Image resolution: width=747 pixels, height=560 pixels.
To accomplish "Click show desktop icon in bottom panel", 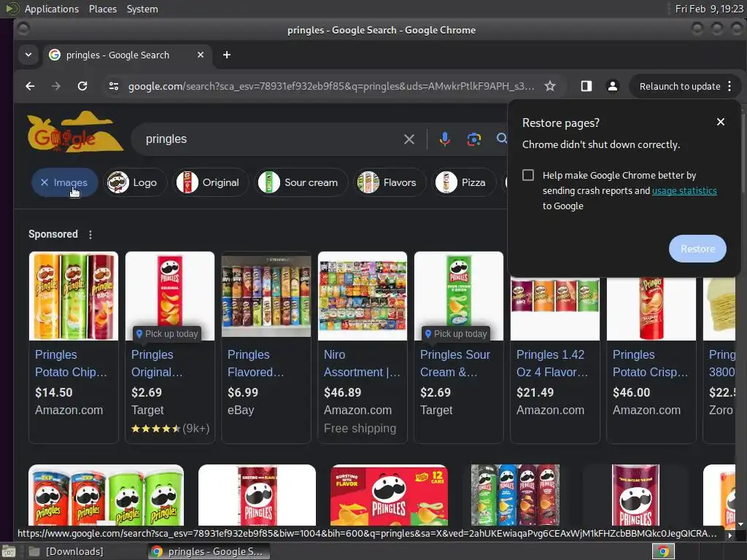I will click(x=9, y=551).
